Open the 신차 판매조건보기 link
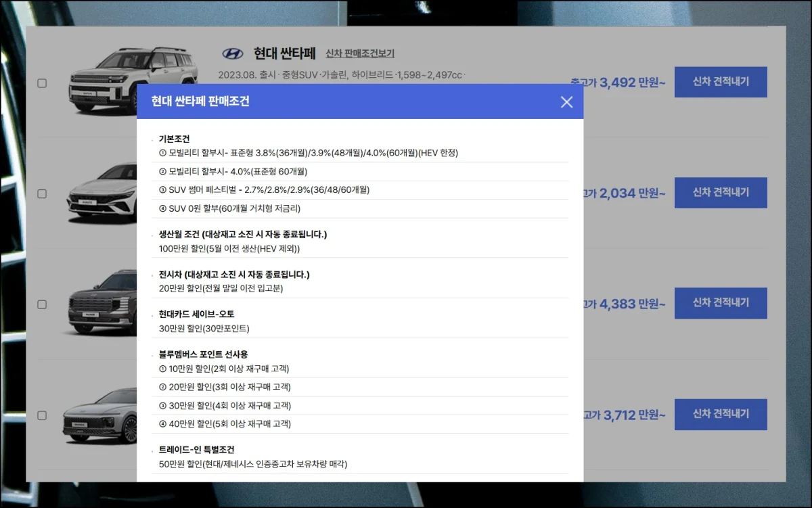This screenshot has height=508, width=812. (x=359, y=53)
